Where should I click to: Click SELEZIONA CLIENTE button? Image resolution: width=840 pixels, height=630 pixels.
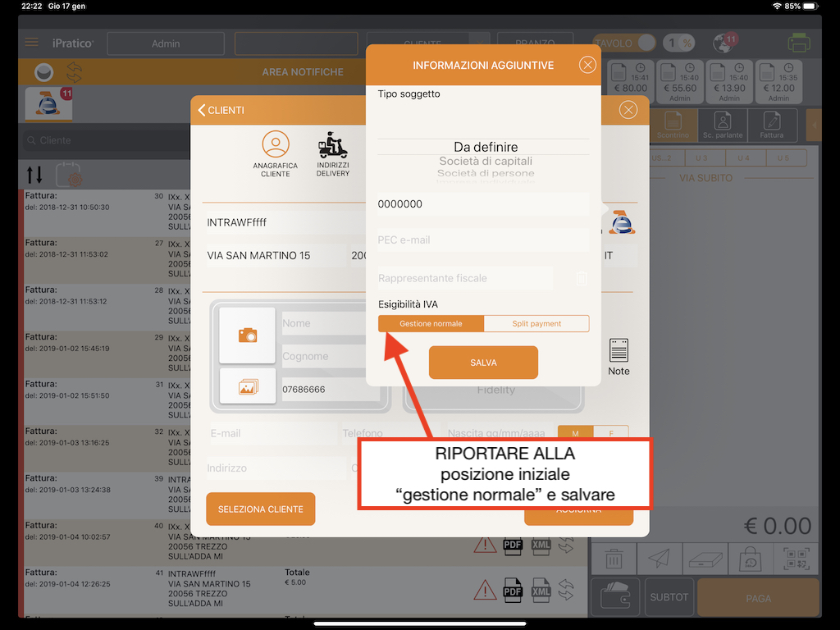260,509
